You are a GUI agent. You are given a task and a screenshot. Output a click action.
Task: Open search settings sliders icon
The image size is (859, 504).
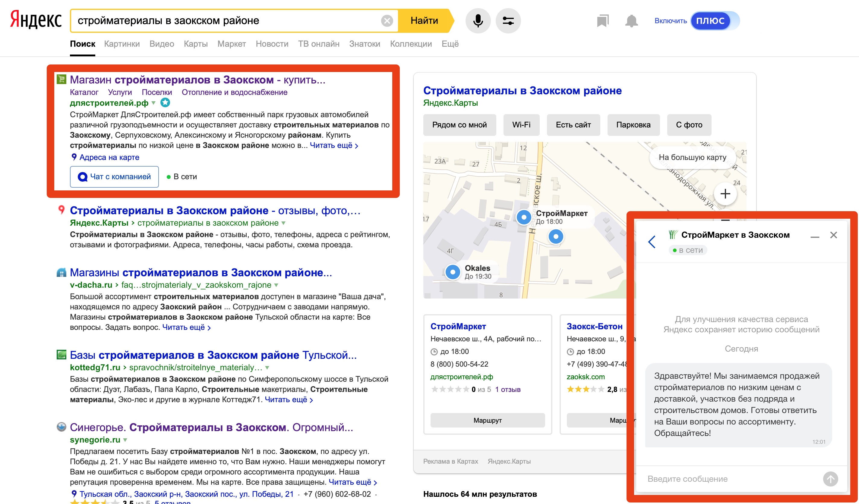tap(508, 21)
